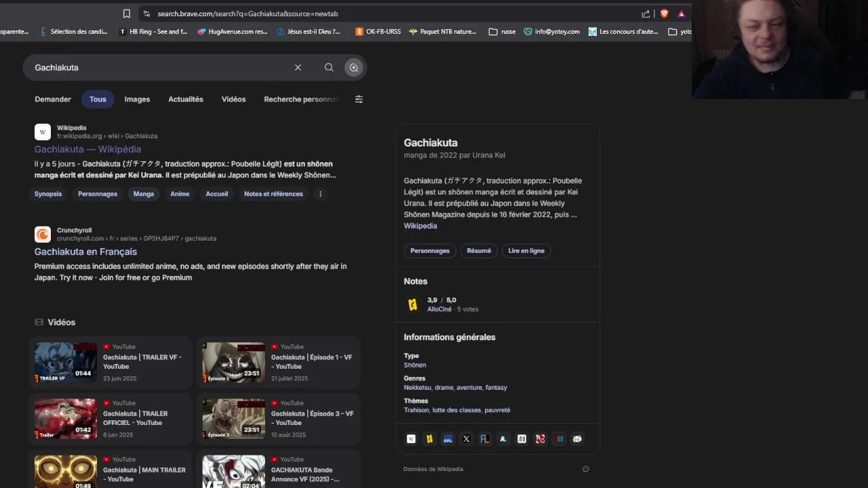Viewport: 868px width, 488px height.
Task: Click the Crunchyroll favicon in results
Action: (43, 235)
